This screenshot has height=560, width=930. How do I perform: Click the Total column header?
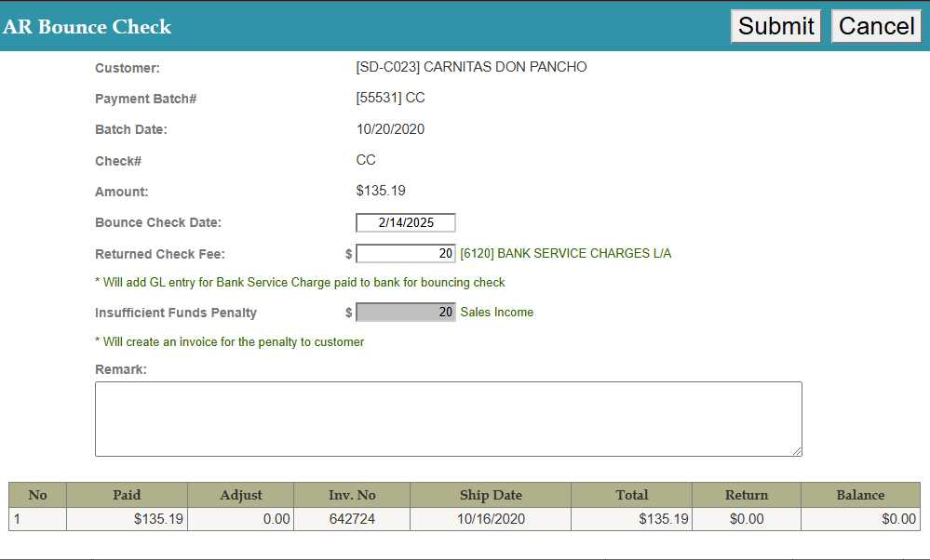[631, 495]
